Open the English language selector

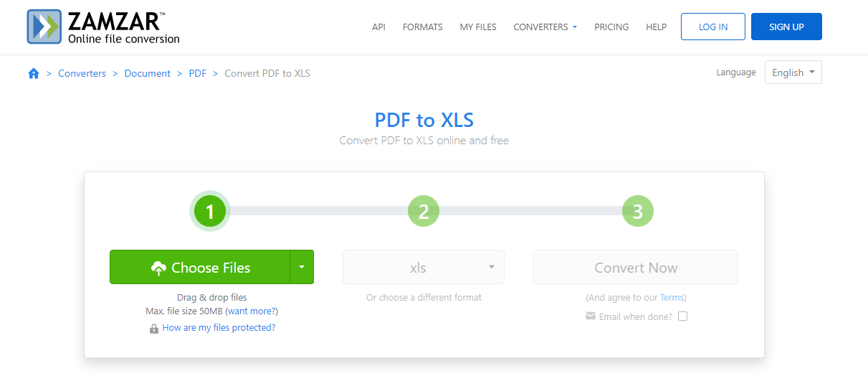pos(793,72)
